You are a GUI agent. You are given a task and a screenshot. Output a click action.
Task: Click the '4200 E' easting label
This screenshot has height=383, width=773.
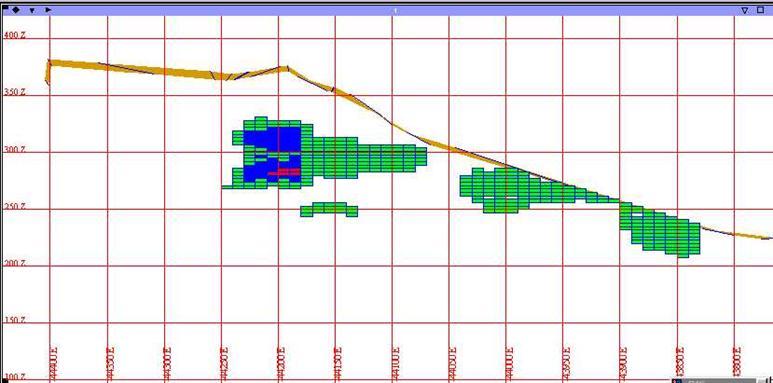tap(281, 363)
